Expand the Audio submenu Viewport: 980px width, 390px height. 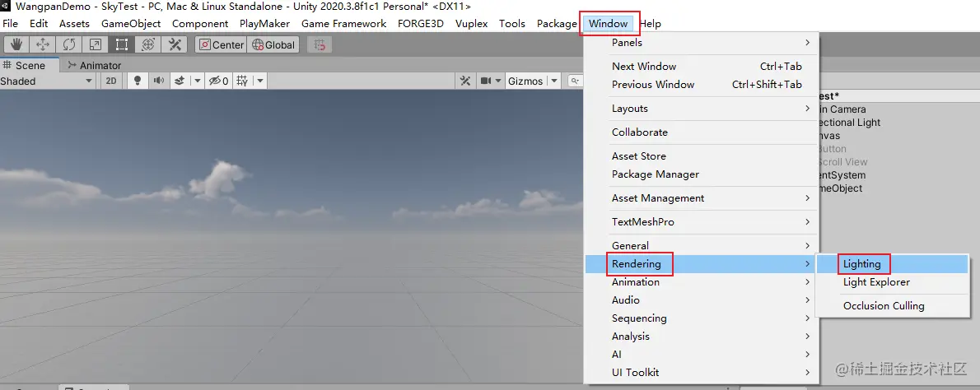[x=702, y=300]
